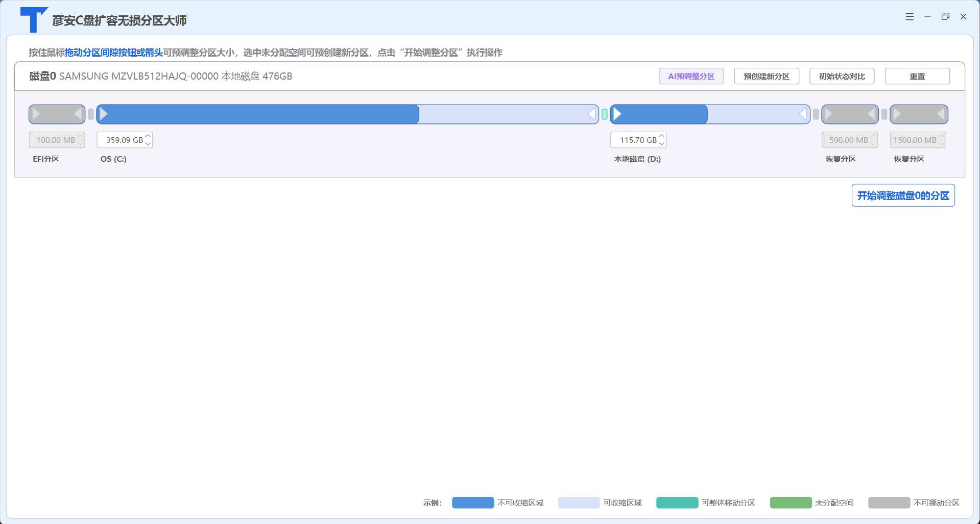Viewport: 980px width, 524px height.
Task: Click the 重置 reset button
Action: 917,76
